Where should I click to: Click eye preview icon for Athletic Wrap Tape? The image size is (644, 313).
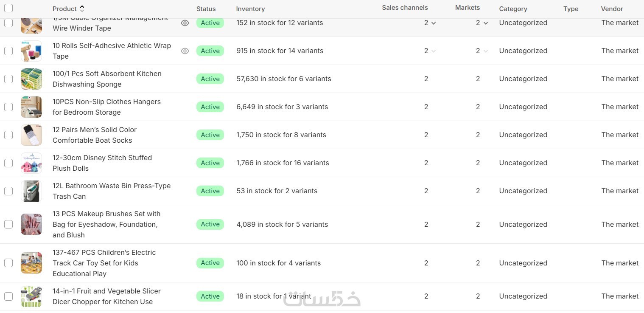click(185, 51)
